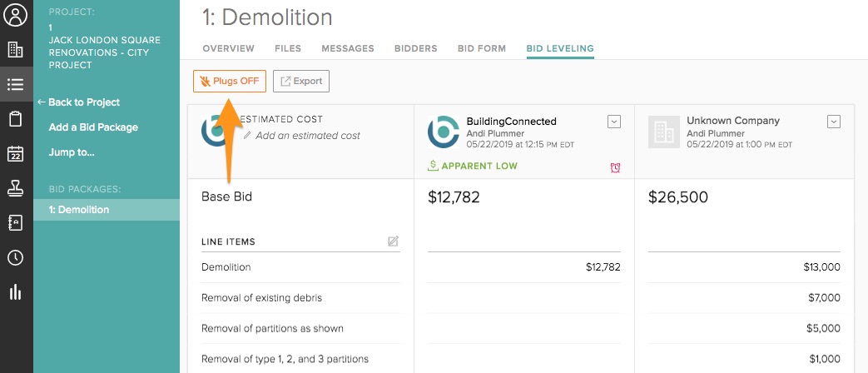Open the bid list sidebar icon

(x=16, y=84)
